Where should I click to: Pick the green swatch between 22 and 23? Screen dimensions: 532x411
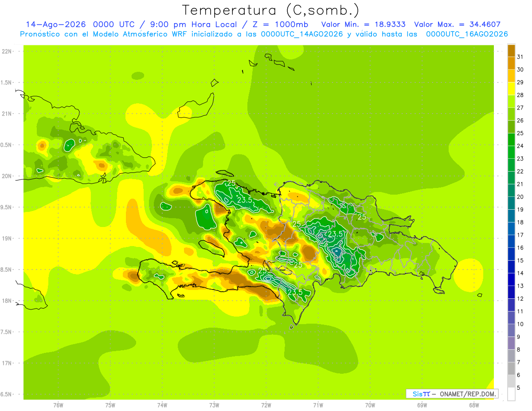point(511,165)
